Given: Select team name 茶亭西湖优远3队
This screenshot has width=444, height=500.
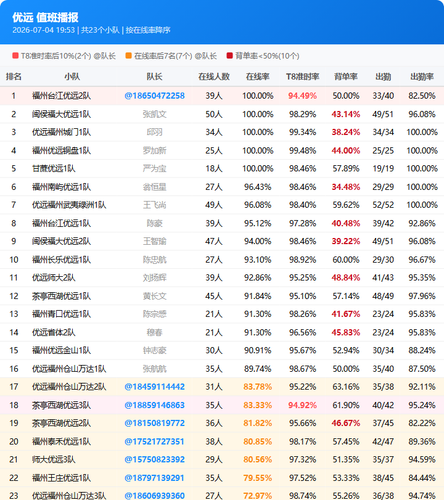Looking at the screenshot, I should [61, 405].
